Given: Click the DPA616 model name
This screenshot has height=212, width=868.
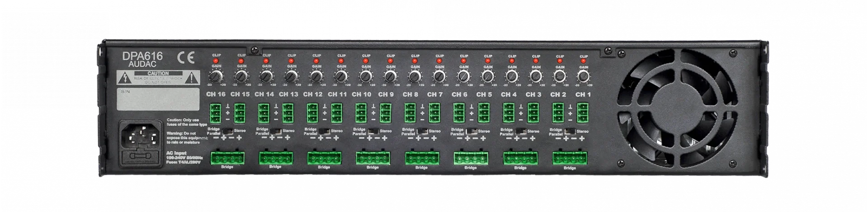Looking at the screenshot, I should click(x=142, y=57).
